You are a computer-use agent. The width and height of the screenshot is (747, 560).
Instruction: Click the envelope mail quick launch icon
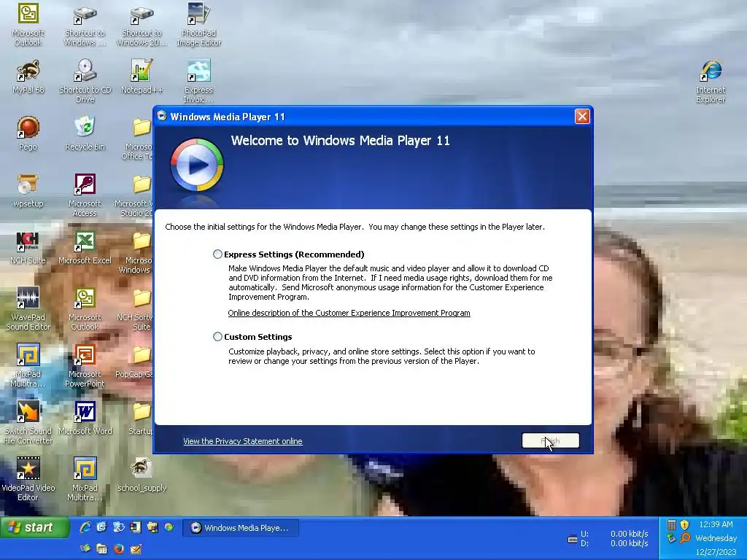coord(136,548)
